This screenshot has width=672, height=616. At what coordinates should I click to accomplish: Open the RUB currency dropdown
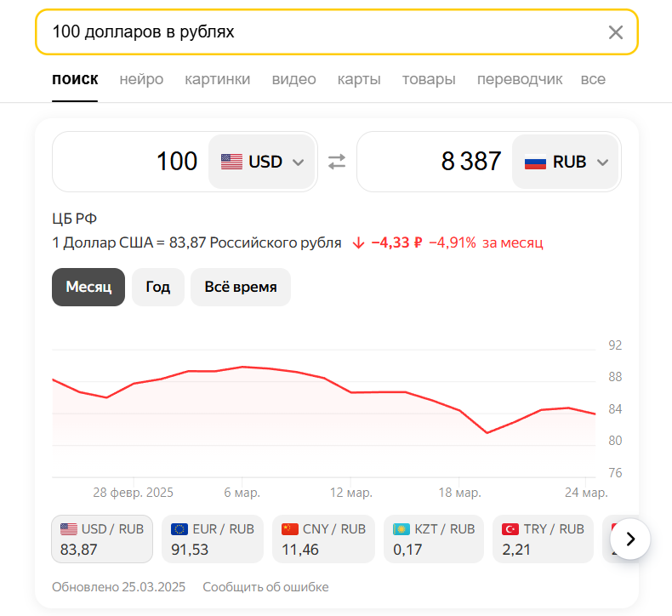pyautogui.click(x=567, y=162)
